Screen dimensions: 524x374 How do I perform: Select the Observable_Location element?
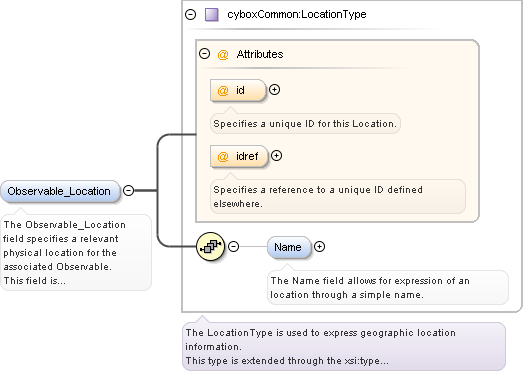60,191
